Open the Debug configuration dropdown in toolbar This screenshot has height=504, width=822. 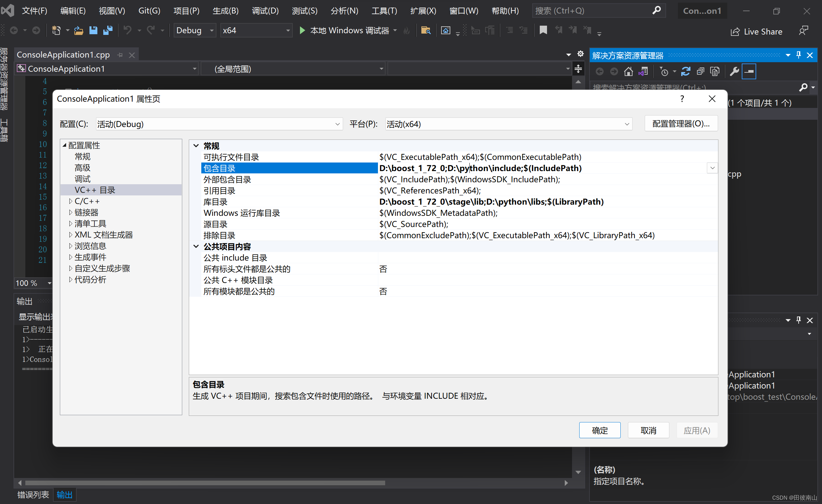coord(195,31)
